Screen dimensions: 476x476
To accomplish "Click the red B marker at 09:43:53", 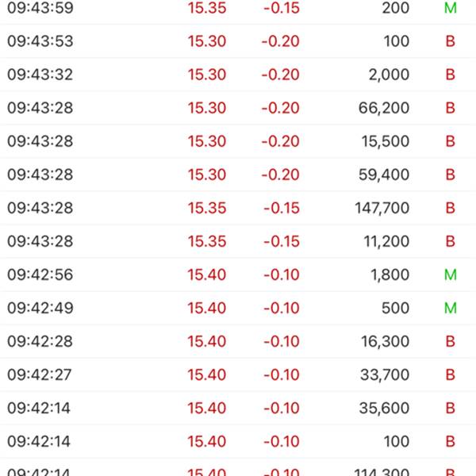I will coord(450,41).
